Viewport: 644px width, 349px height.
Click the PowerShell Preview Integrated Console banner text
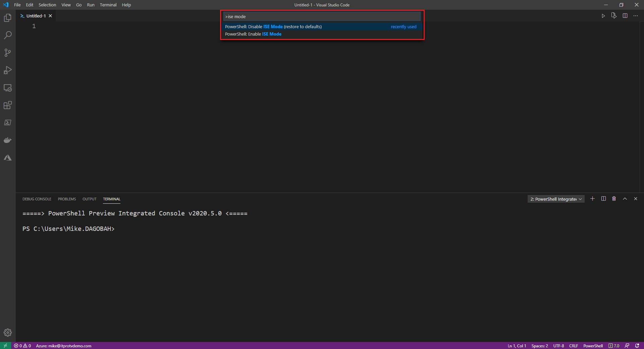point(135,213)
